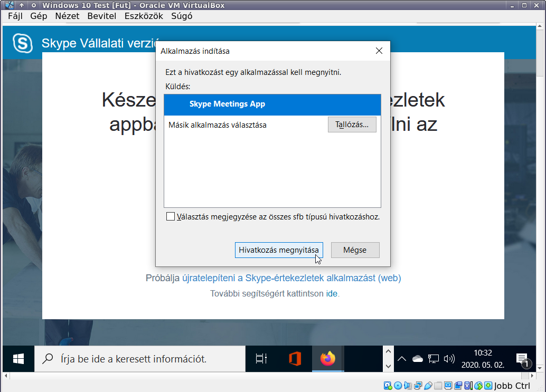546x392 pixels.
Task: Click VirtualBox keyboard capture arrow icon
Action: coord(488,386)
